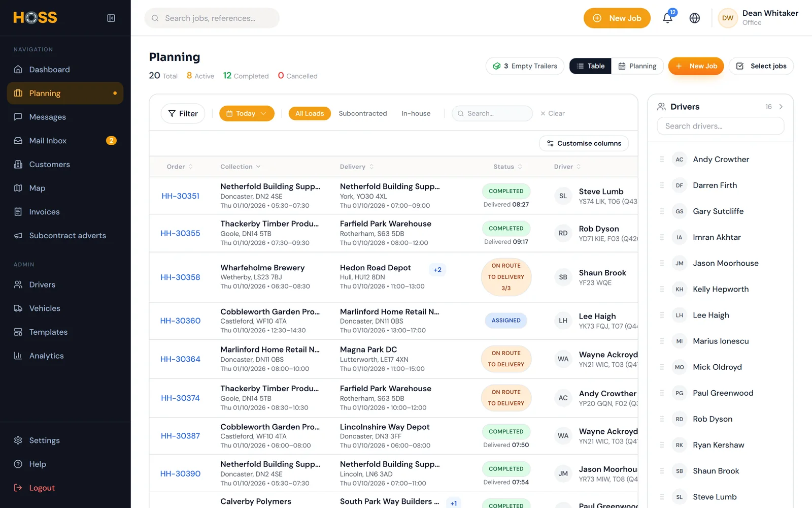Sort by Collection column

pos(241,167)
